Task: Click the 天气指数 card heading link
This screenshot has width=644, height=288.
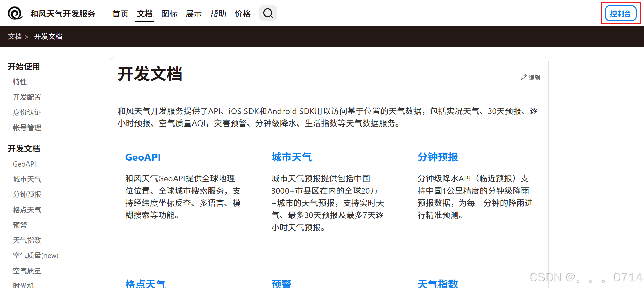Action: click(438, 283)
